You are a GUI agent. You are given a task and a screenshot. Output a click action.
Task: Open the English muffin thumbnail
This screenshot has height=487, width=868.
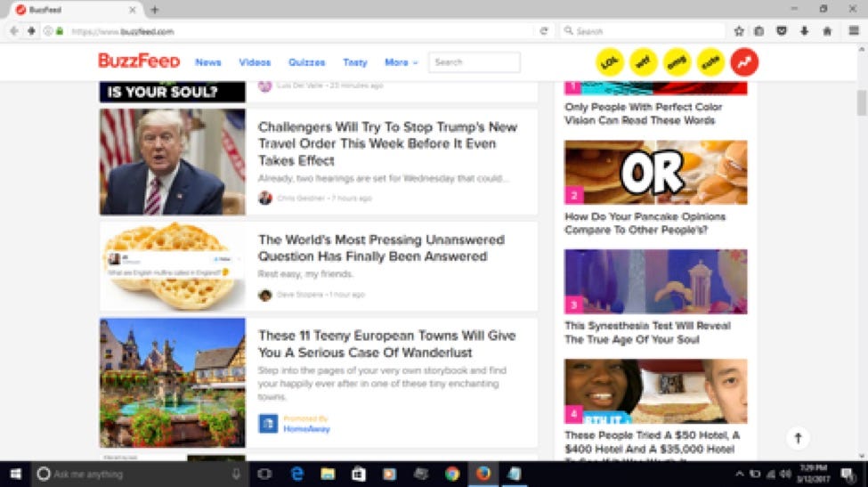[x=172, y=266]
